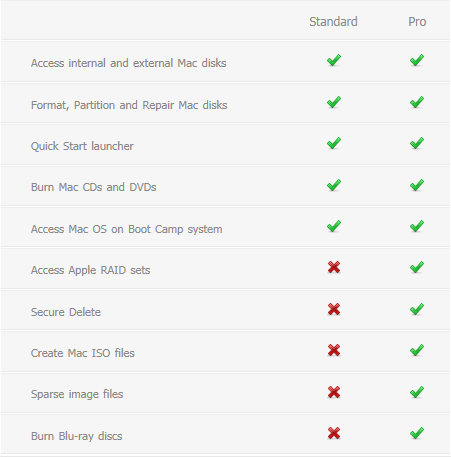Click red X for Burn Blu-ray discs
This screenshot has height=457, width=451.
point(334,433)
